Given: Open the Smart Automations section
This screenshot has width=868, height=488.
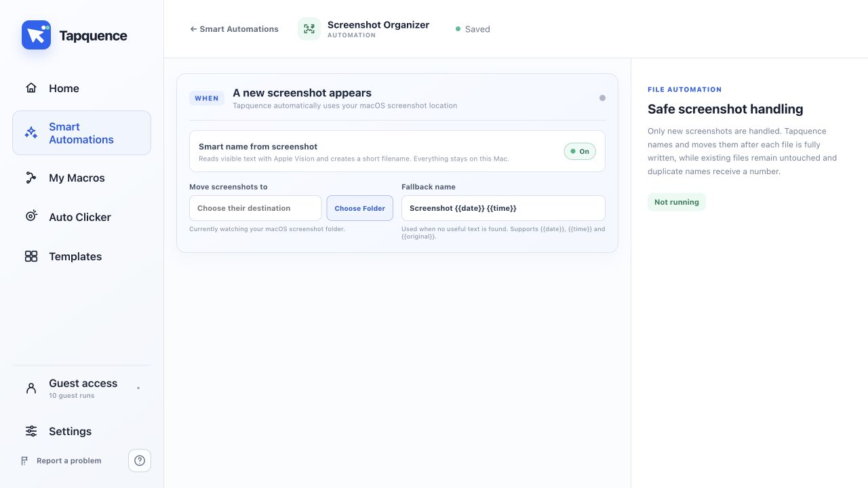Looking at the screenshot, I should (x=81, y=133).
